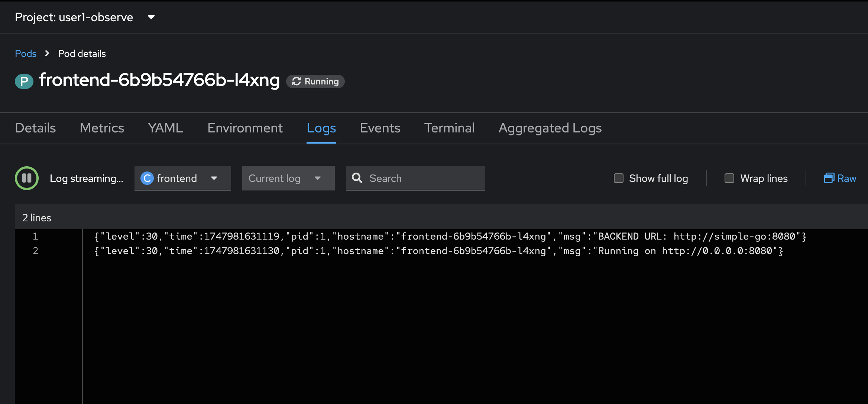Click log line 1 with BACKEND URL message
868x404 pixels.
point(450,237)
